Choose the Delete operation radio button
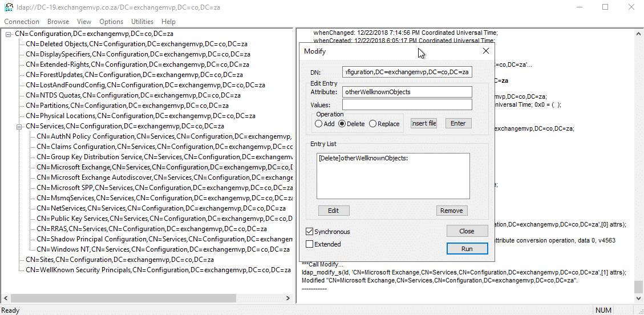Image resolution: width=644 pixels, height=315 pixels. [342, 124]
